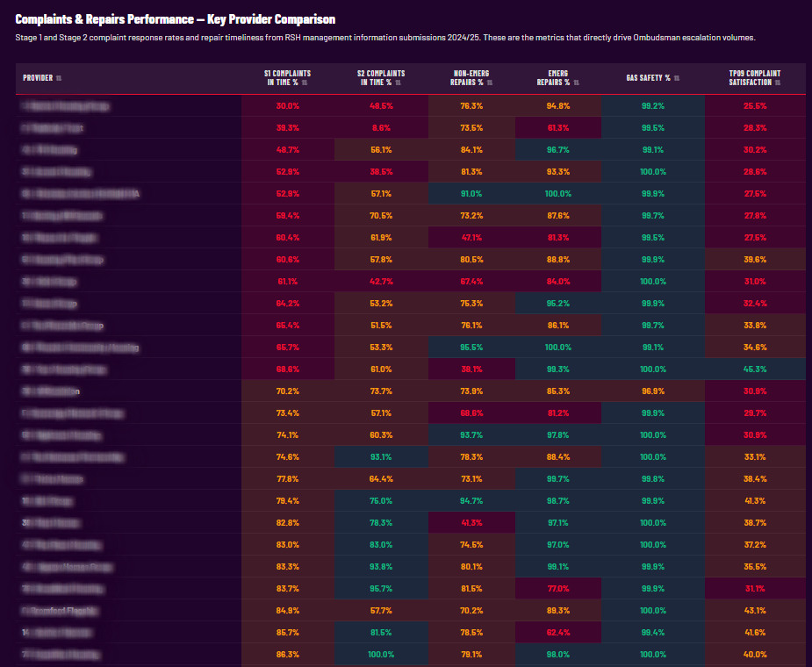Click the red 62.4% emergency repairs cell
Viewport: 812px width, 667px height.
(x=557, y=632)
